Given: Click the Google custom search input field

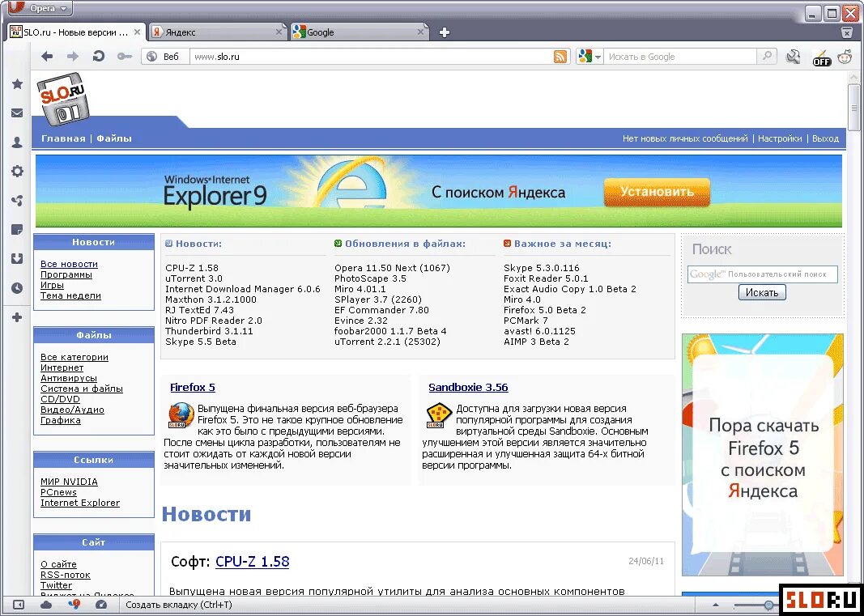Looking at the screenshot, I should [763, 274].
